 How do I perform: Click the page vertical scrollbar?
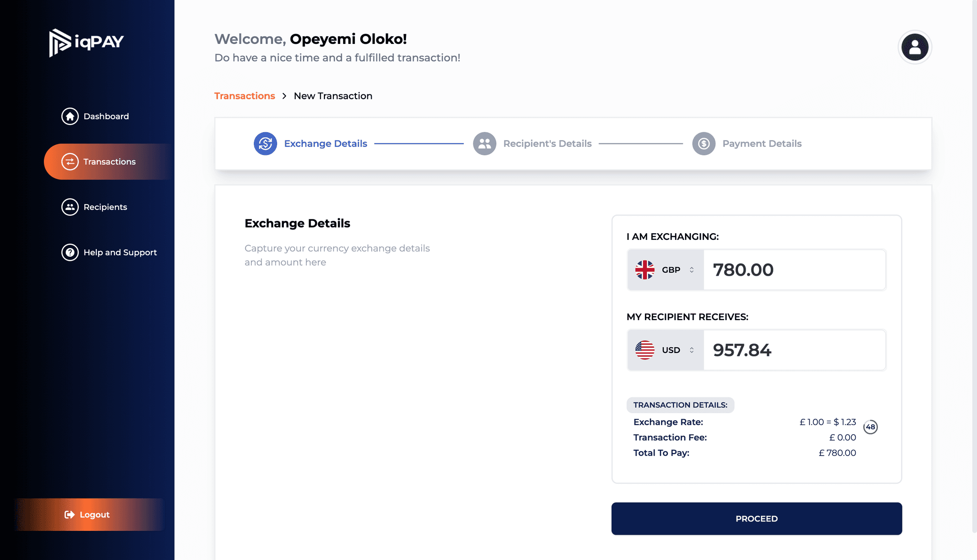pyautogui.click(x=974, y=266)
